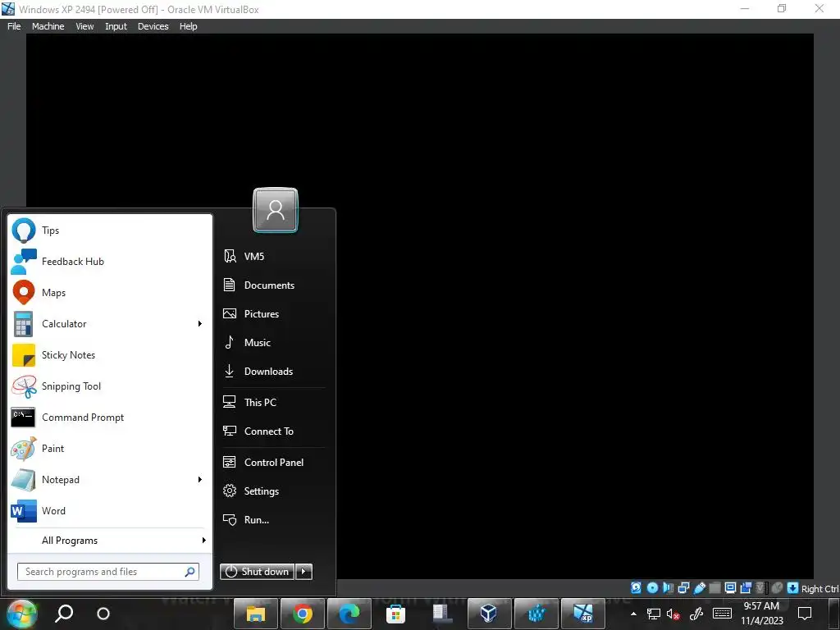
Task: Click the taskbar clock showing 9:57 AM
Action: click(761, 614)
